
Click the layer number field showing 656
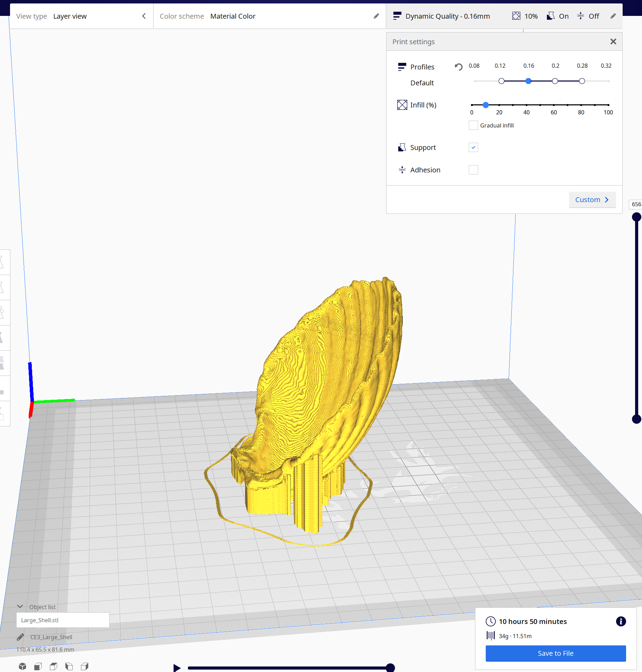(x=636, y=204)
